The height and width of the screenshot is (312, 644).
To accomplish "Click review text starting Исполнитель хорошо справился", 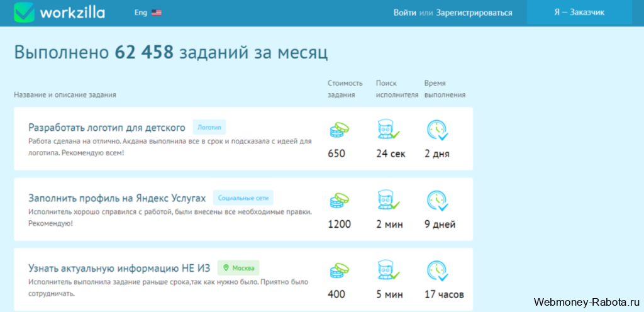I will tap(170, 218).
